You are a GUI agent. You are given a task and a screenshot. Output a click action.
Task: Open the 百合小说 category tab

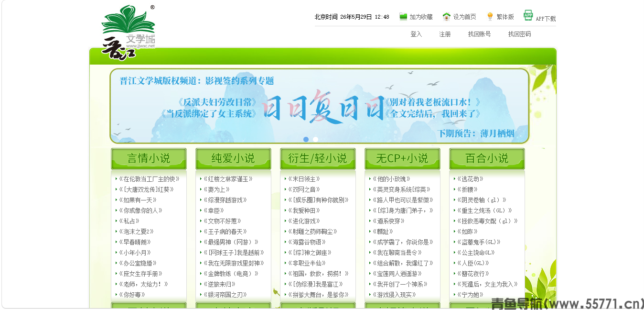click(487, 158)
